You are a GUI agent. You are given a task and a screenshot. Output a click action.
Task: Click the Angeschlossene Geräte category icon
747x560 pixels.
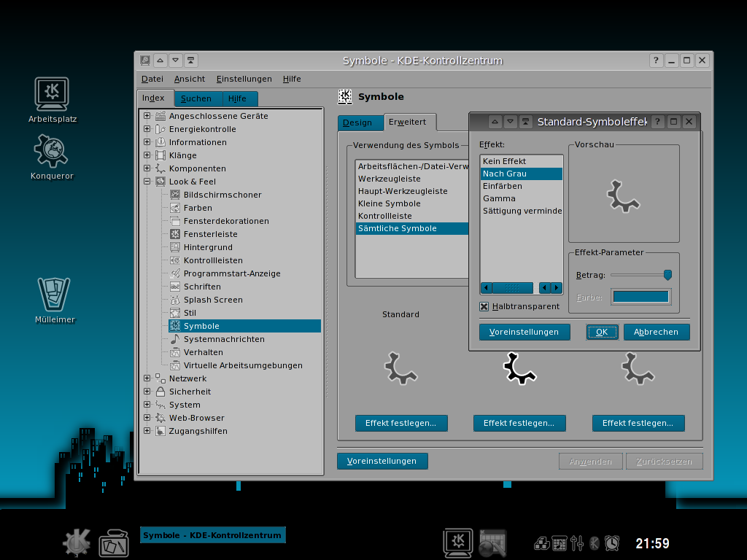coord(160,116)
